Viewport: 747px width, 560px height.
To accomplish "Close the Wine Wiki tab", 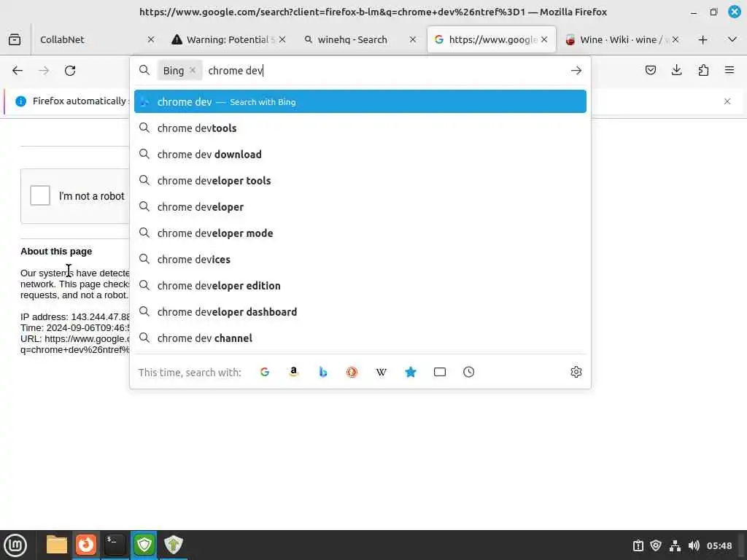I will point(676,39).
